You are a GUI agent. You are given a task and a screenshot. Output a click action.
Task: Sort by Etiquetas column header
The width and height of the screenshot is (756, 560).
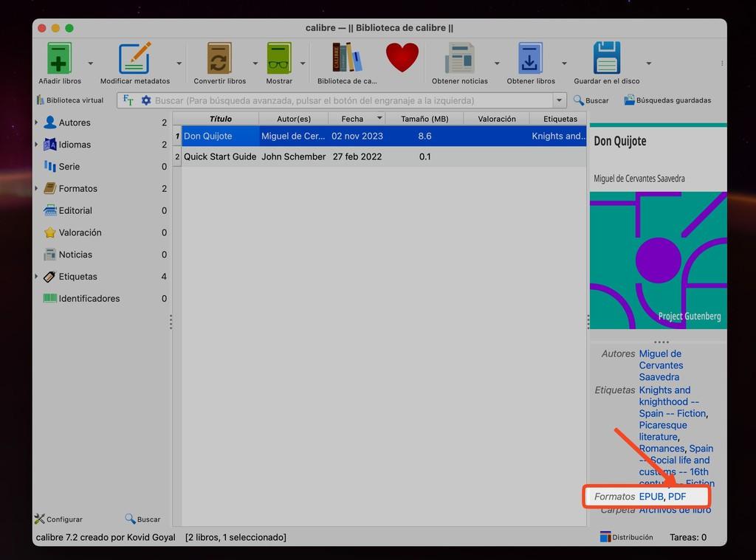coord(559,119)
